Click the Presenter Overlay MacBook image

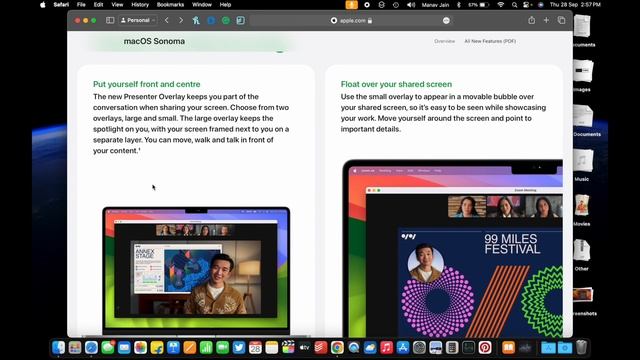(x=196, y=270)
